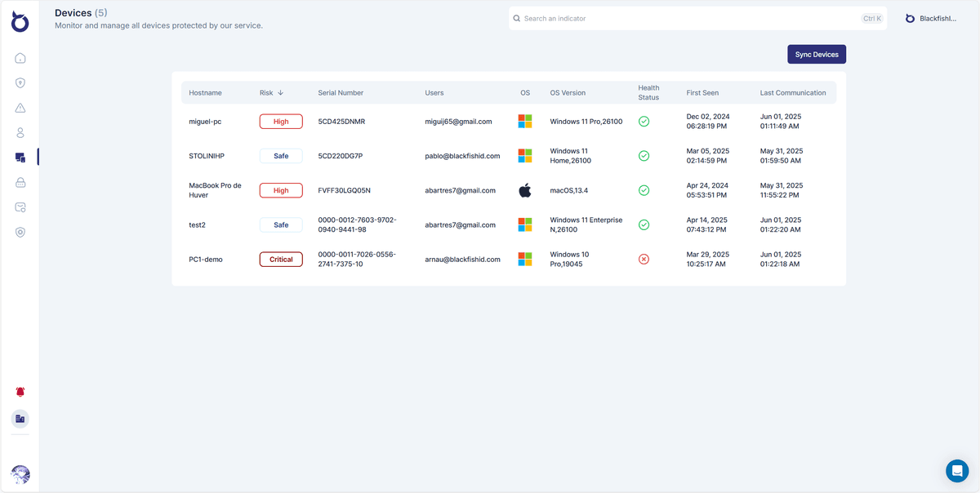Open the STOLINIHP hostname

(x=207, y=156)
